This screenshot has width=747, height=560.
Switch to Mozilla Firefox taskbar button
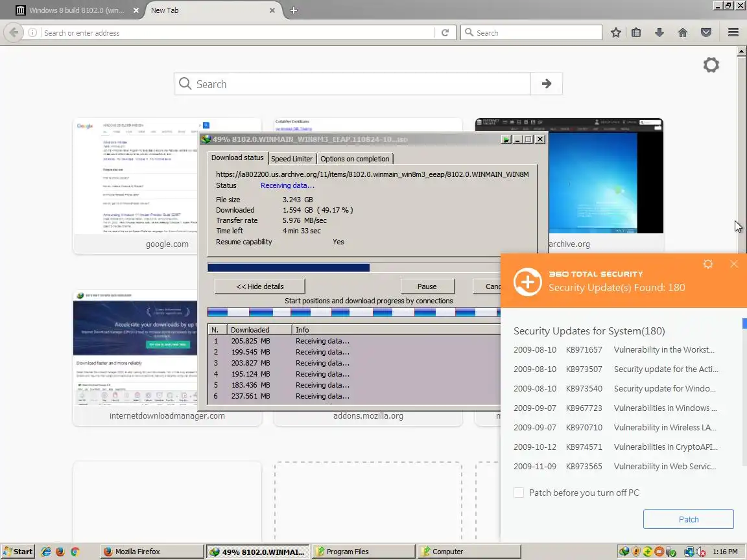[x=152, y=552]
